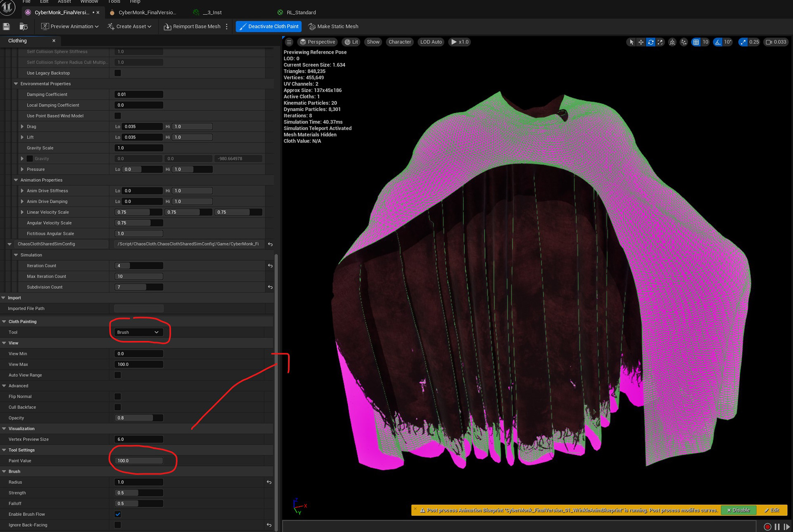
Task: Collapse the Cloth Painting section
Action: tap(4, 322)
